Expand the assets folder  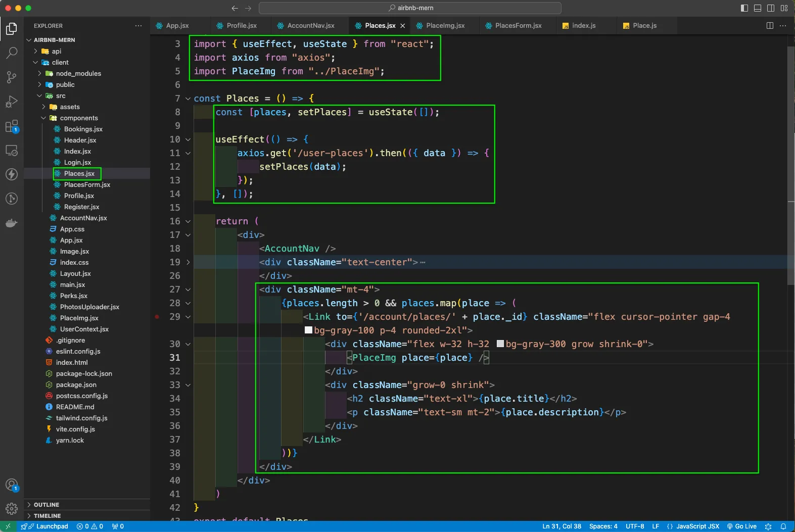(43, 107)
